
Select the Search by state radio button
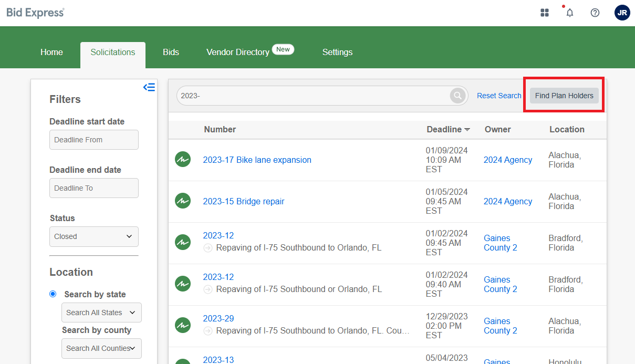(x=53, y=294)
